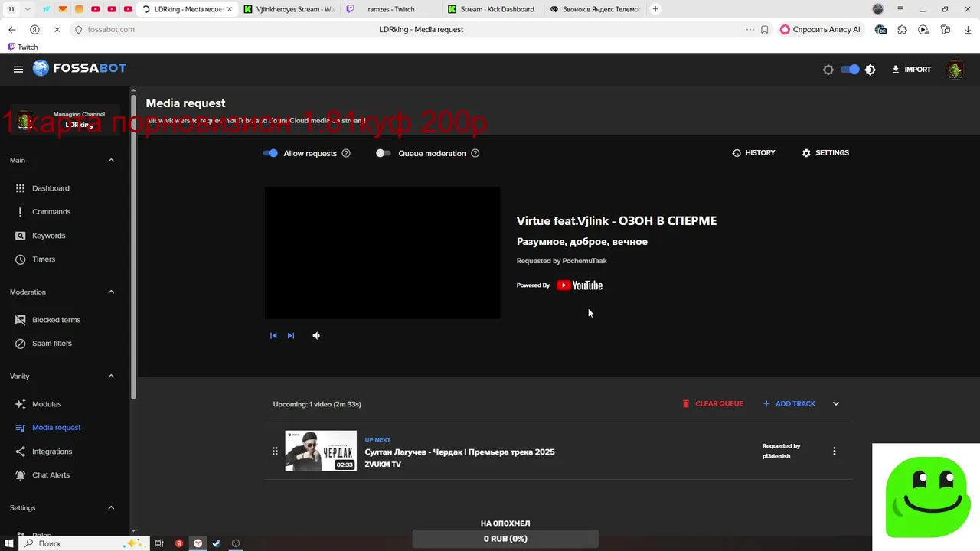This screenshot has height=551, width=980.
Task: Click Спросить Алису AI button
Action: [820, 29]
